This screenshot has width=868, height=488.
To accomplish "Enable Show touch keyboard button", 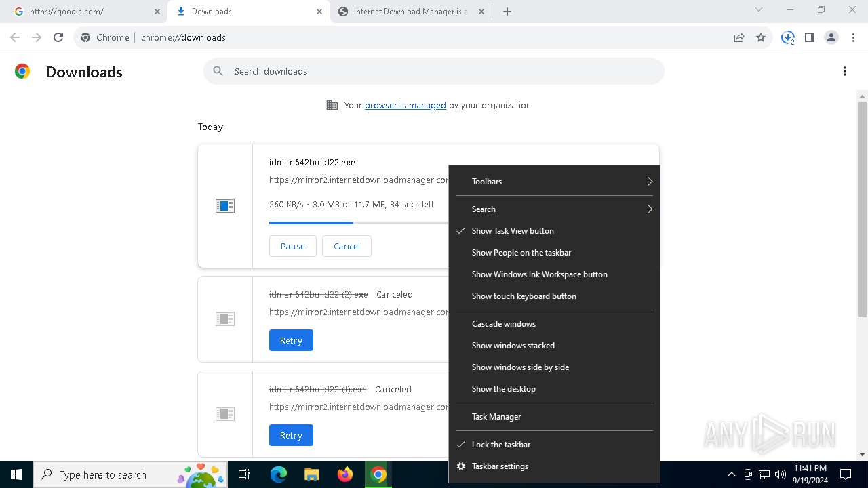I will point(554,296).
